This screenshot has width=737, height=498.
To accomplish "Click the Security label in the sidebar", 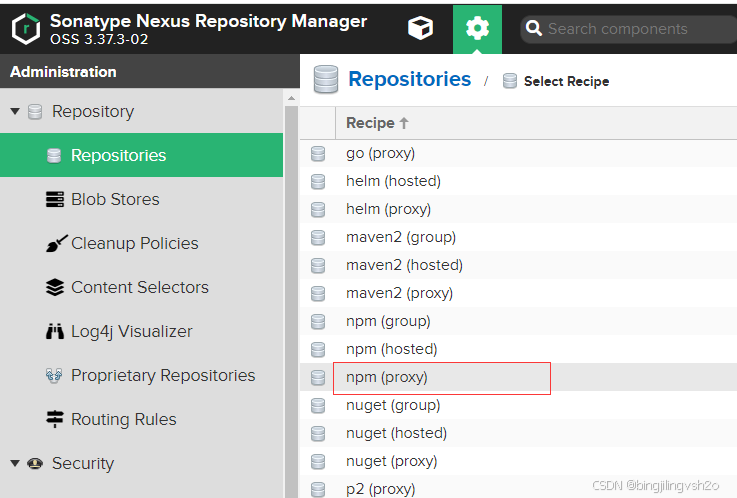I will [83, 463].
